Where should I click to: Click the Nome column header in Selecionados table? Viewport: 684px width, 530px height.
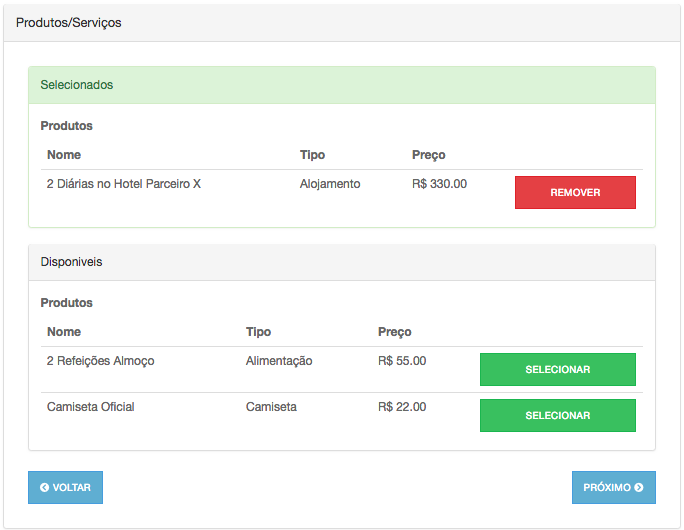click(64, 155)
